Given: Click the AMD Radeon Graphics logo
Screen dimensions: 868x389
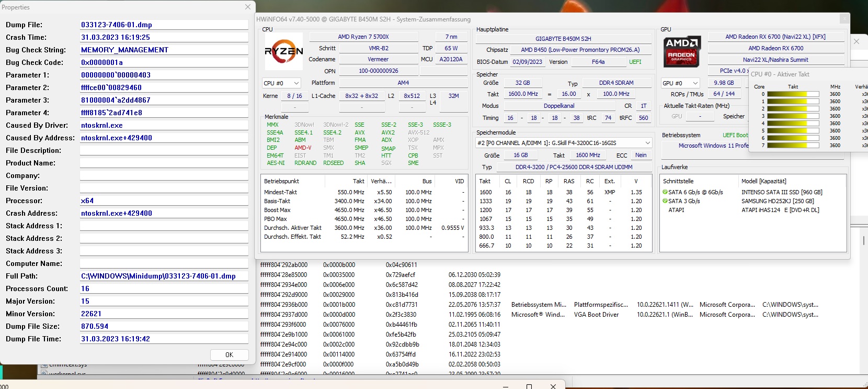Looking at the screenshot, I should click(x=682, y=51).
